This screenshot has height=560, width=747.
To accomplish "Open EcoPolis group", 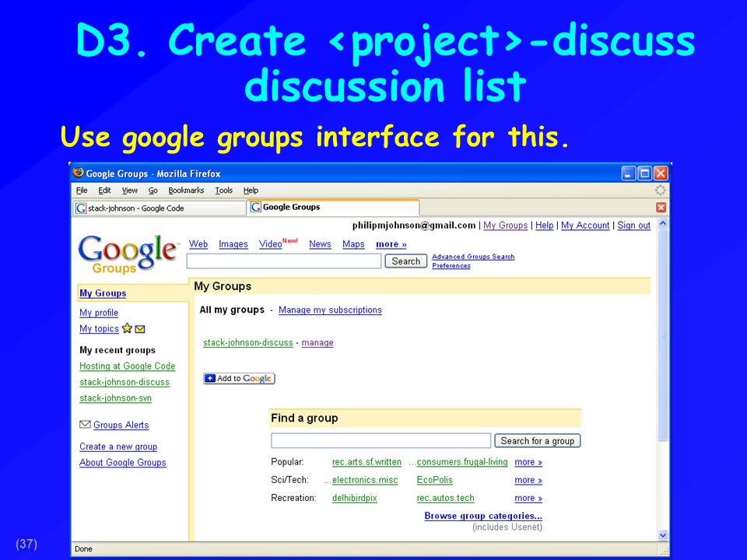I will click(434, 480).
